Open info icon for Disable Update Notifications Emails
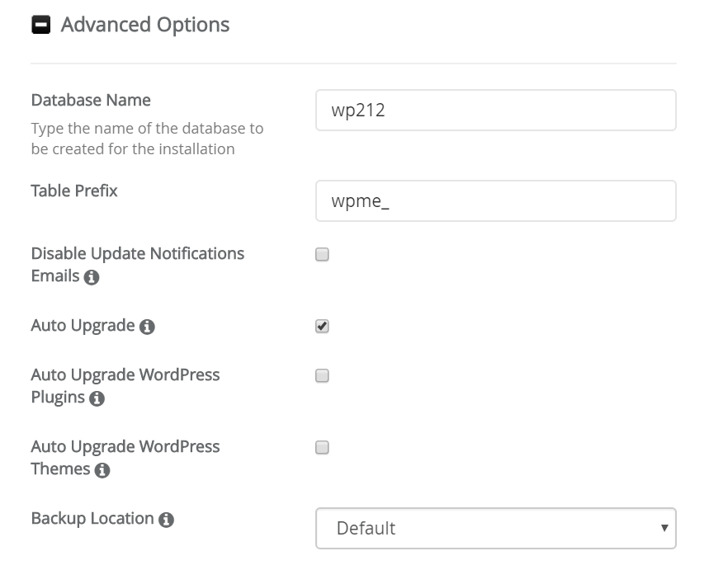 click(92, 277)
